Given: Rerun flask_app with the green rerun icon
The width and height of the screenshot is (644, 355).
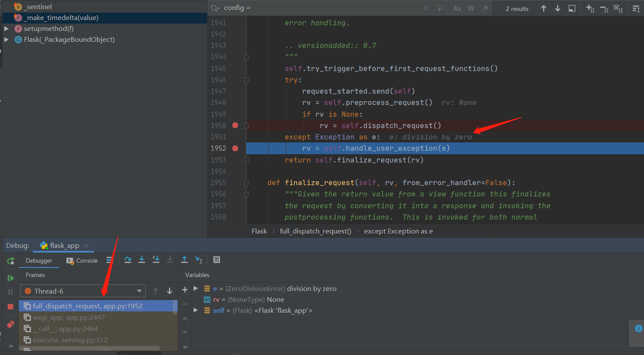Looking at the screenshot, I should pos(10,261).
